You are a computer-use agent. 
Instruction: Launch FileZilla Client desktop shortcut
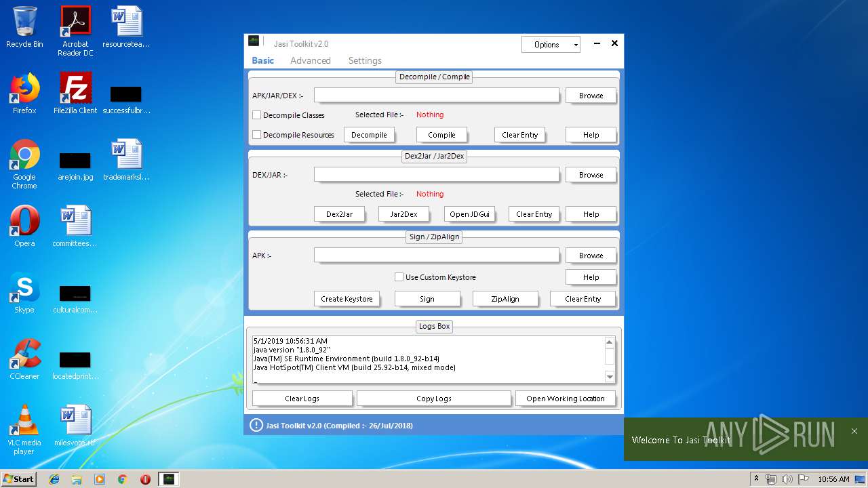[75, 94]
